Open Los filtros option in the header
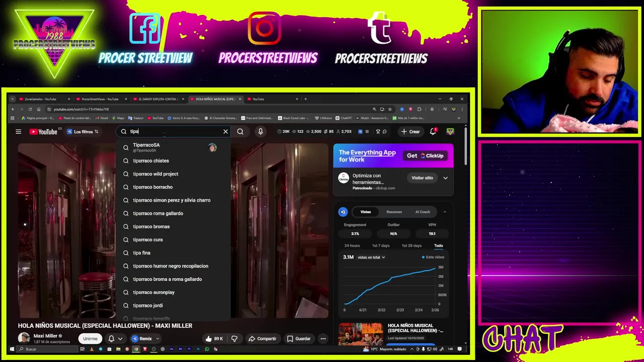Screen dimensions: 644x362 click(83, 132)
